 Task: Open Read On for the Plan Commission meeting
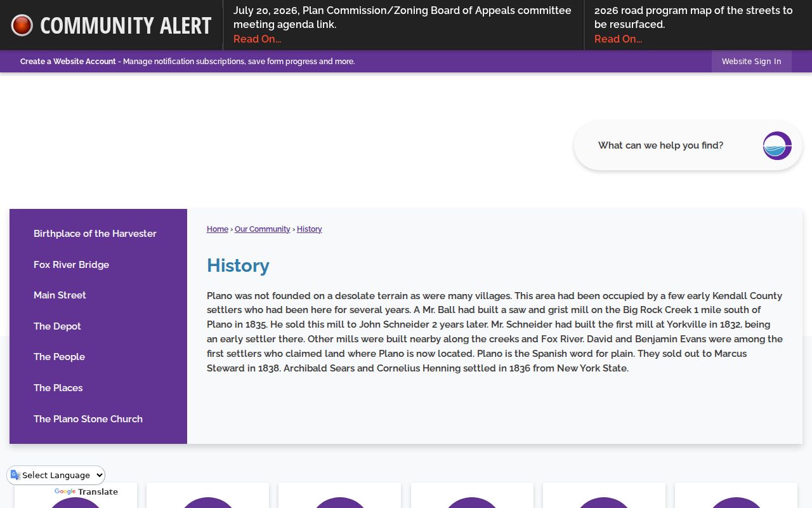[257, 39]
